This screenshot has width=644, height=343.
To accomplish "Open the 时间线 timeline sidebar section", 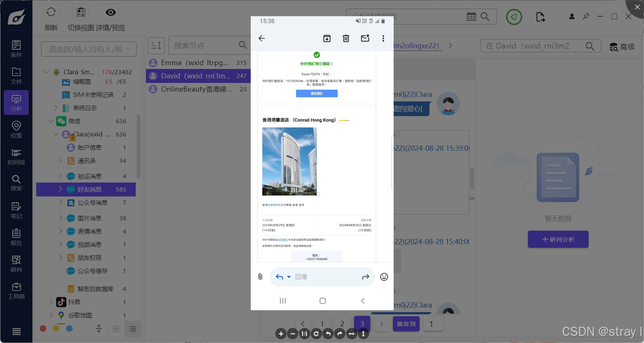I will pos(16,156).
